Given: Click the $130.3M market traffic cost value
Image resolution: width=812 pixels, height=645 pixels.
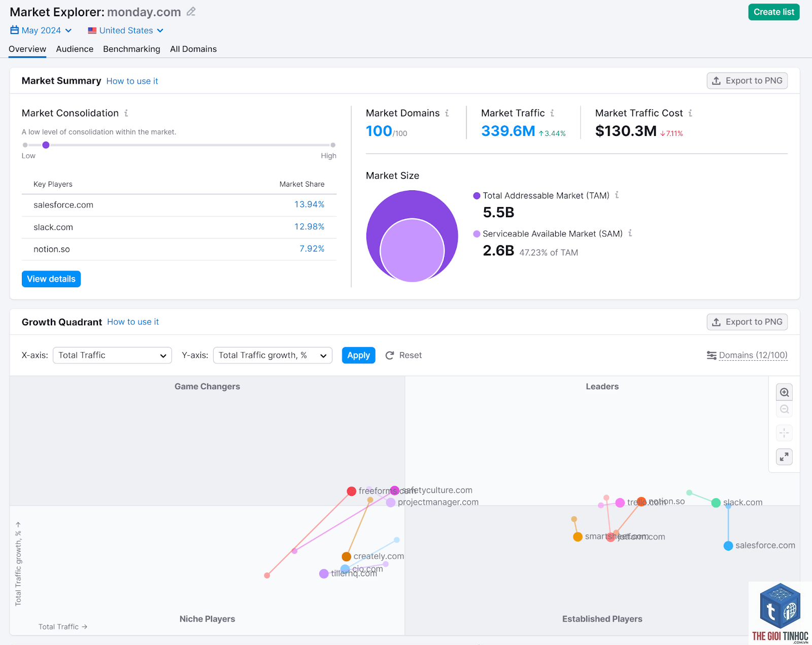Looking at the screenshot, I should 626,131.
